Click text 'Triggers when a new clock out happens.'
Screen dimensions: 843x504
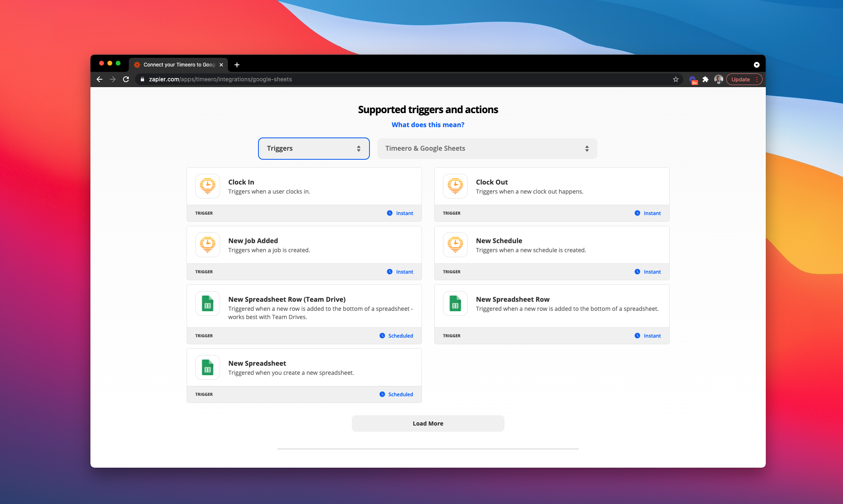[530, 192]
